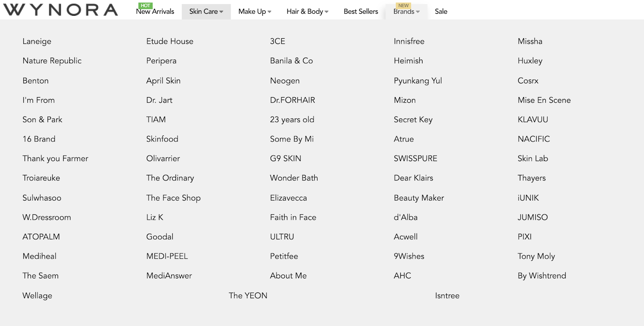The width and height of the screenshot is (644, 326).
Task: Select Cosrx from the brands list
Action: pyautogui.click(x=528, y=81)
